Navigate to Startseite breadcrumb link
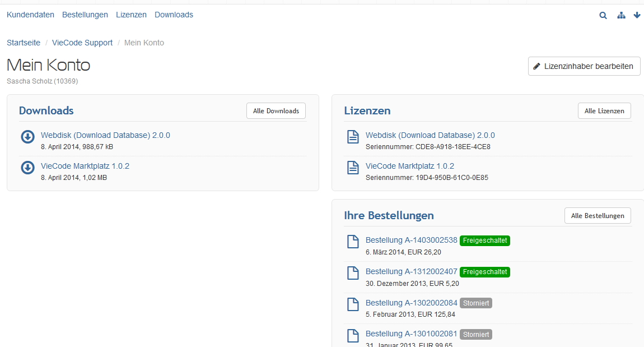Viewport: 644px width, 347px height. 24,43
